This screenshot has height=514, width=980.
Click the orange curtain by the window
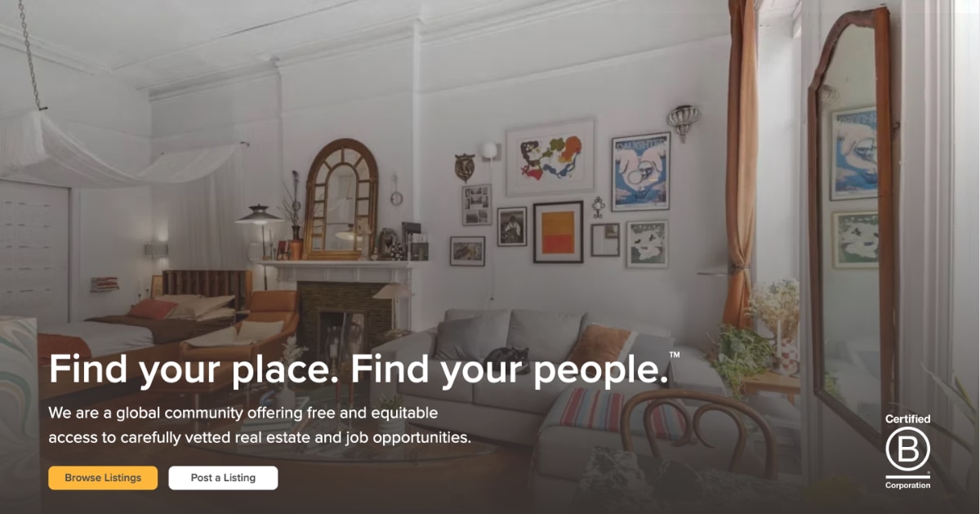[742, 163]
